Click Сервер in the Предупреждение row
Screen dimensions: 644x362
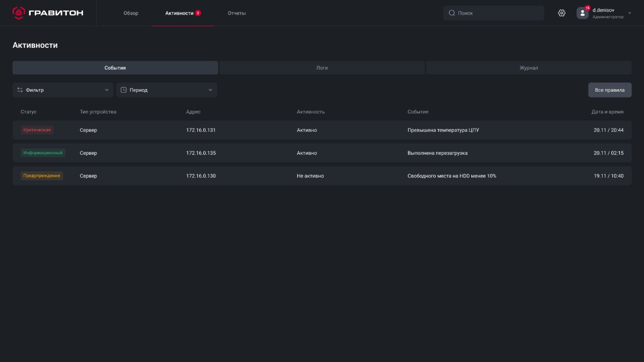(88, 176)
